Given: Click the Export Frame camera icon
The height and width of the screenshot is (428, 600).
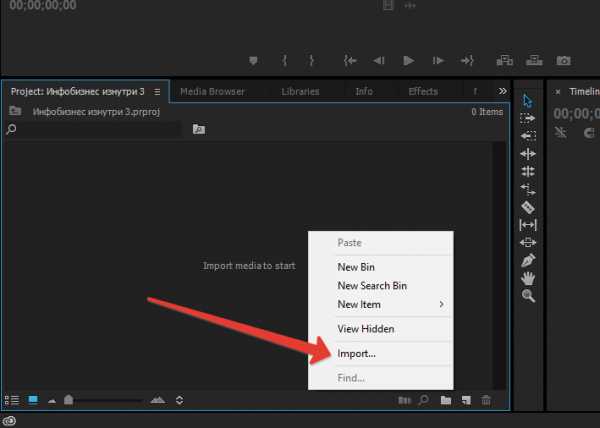Looking at the screenshot, I should pos(564,61).
